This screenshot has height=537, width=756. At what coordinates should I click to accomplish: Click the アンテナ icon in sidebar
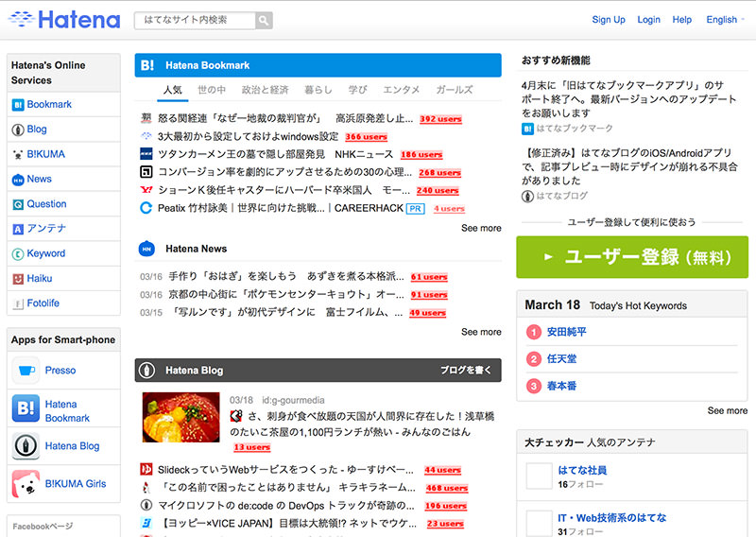18,229
